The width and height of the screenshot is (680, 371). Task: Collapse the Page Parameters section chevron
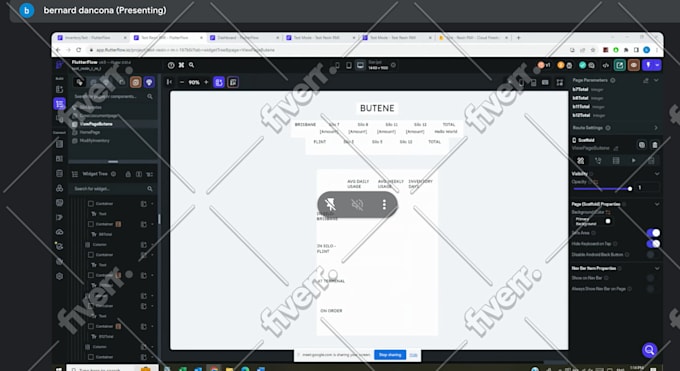coord(656,80)
